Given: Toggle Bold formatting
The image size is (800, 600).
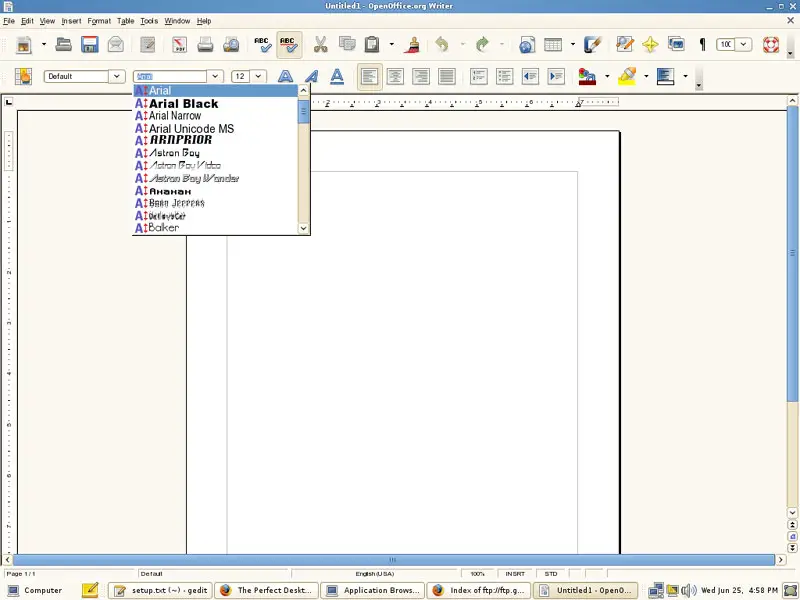Looking at the screenshot, I should tap(286, 77).
